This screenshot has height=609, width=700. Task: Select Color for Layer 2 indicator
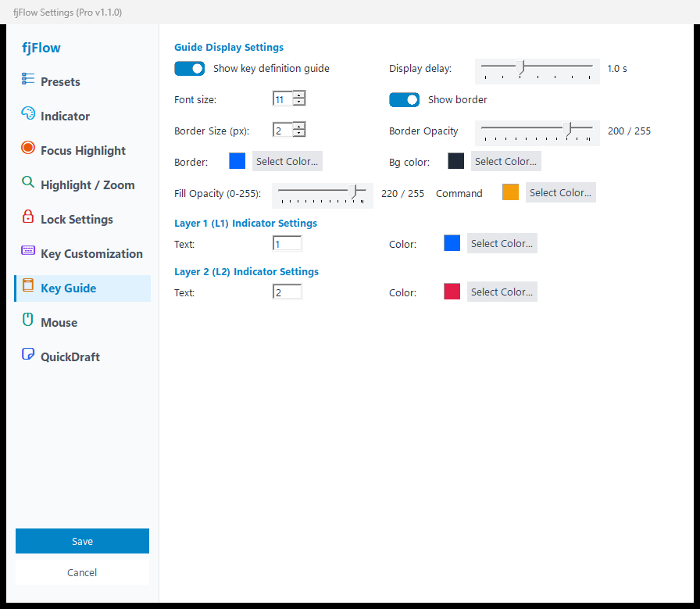pyautogui.click(x=502, y=292)
